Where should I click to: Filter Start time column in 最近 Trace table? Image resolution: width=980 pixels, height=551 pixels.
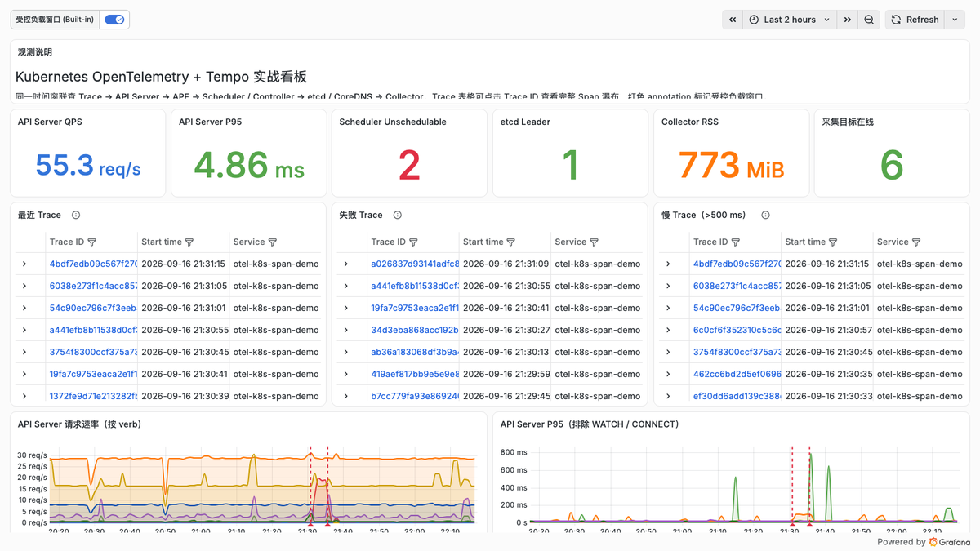189,242
